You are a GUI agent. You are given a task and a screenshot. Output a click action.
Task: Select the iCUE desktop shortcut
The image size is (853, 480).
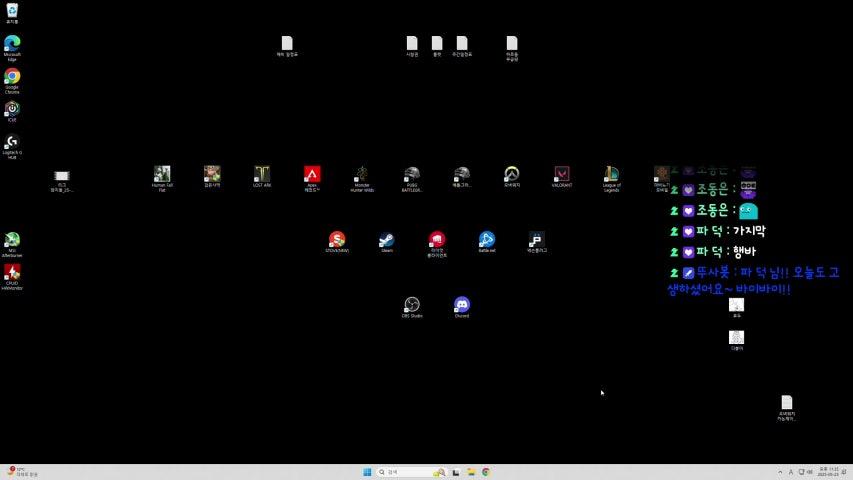coord(12,112)
